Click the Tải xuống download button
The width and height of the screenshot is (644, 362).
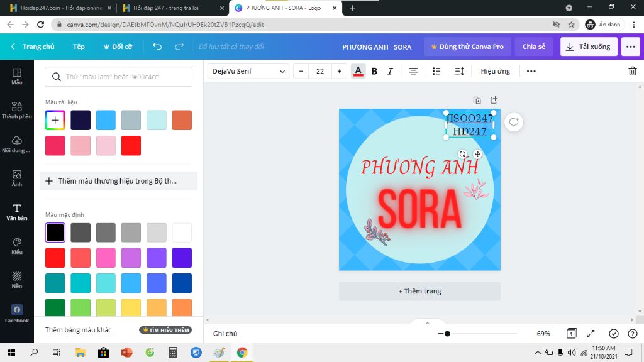pos(589,47)
